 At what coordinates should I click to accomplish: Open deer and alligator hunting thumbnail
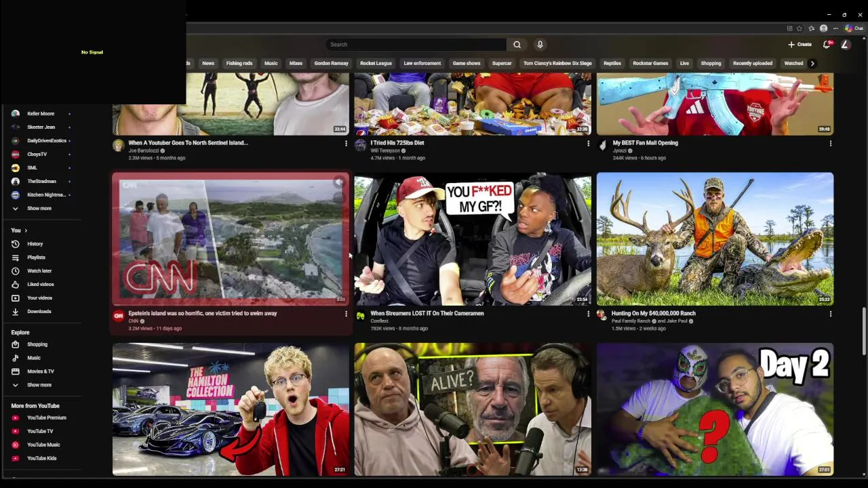click(715, 239)
